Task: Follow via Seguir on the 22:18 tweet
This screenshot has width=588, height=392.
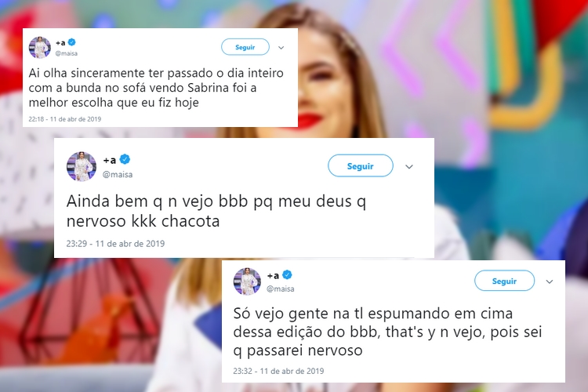Action: 245,47
